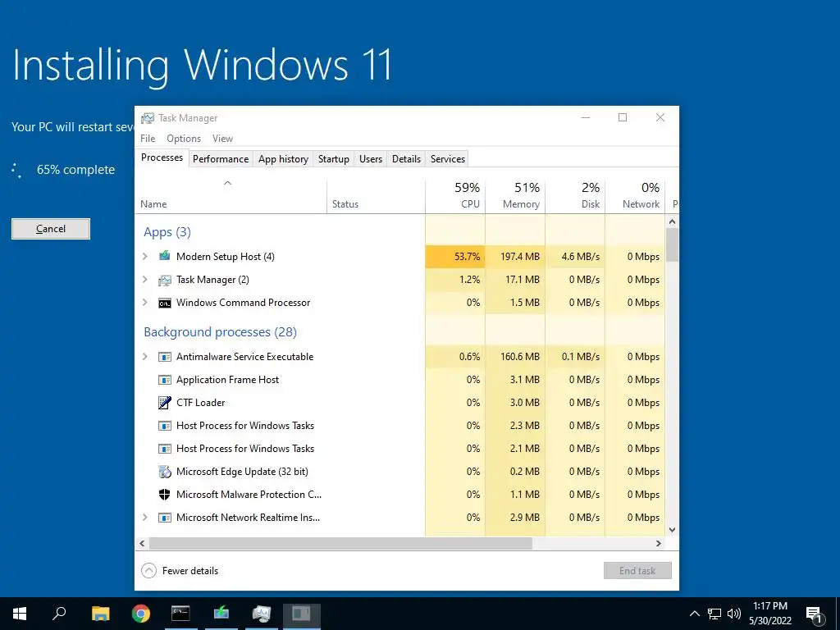Screen dimensions: 840x630
Task: Click the 4.6 MB/s disk cell
Action: click(575, 256)
